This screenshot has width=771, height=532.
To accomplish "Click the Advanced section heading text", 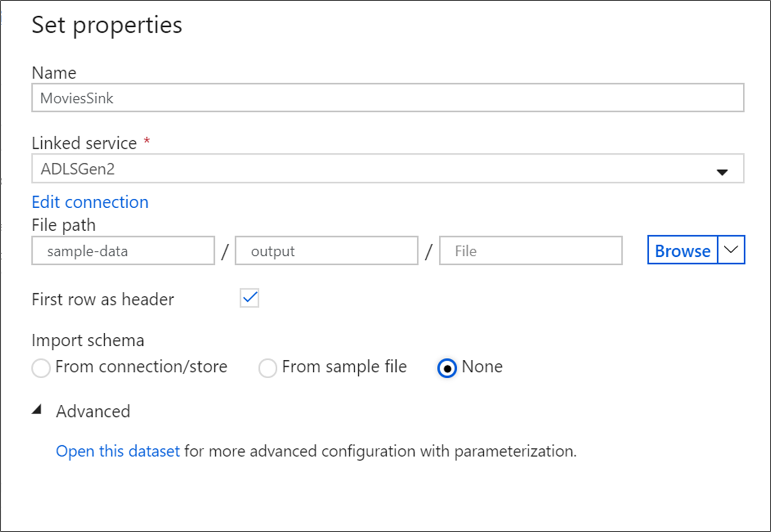I will (93, 412).
